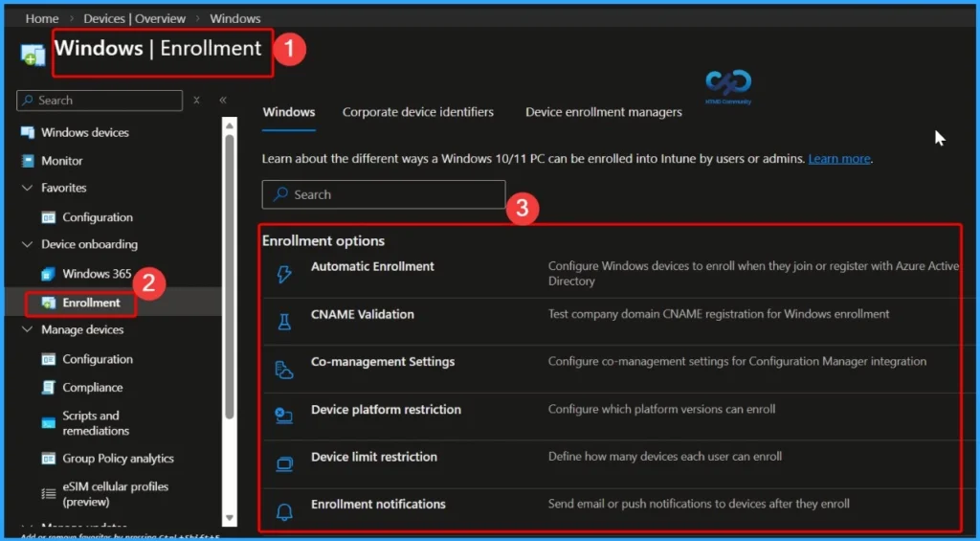Click 'Define how many devices each user can enroll' text

tap(665, 457)
